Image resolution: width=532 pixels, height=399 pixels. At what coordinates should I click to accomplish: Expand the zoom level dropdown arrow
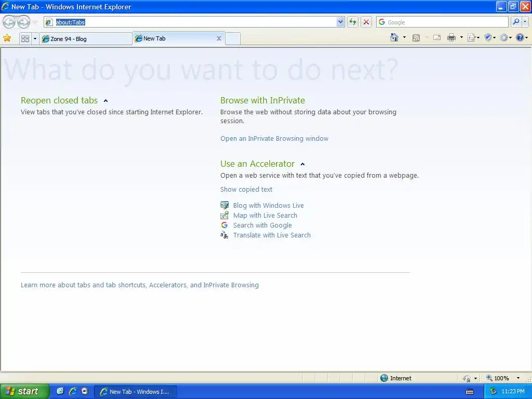(518, 378)
